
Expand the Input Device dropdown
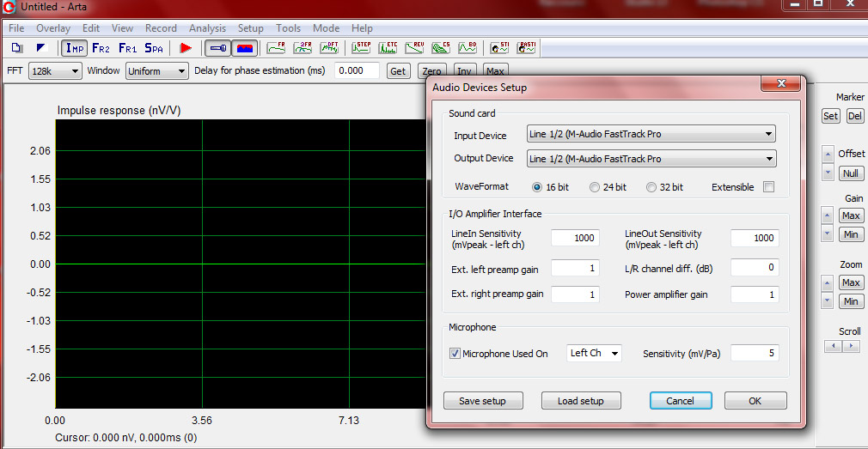tap(651, 134)
